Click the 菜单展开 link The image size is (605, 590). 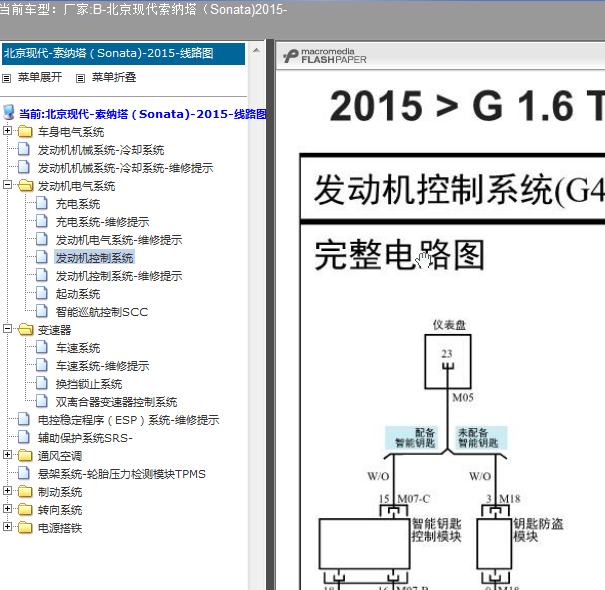pyautogui.click(x=40, y=78)
